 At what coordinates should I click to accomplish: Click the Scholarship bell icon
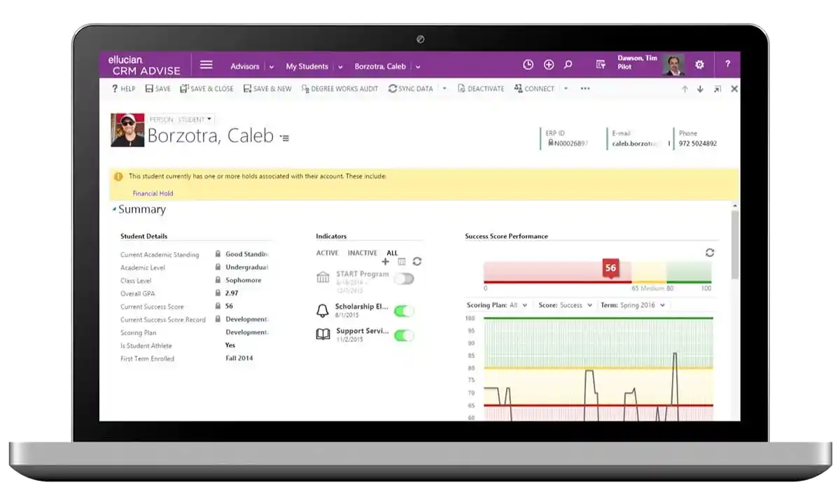[x=323, y=311]
